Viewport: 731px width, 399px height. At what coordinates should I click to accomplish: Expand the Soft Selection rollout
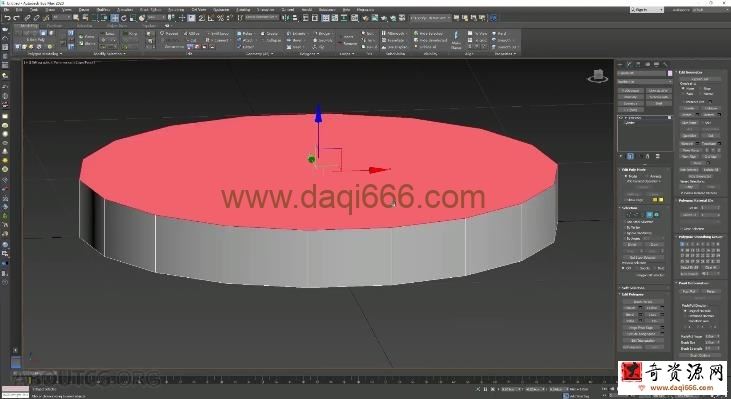pos(634,288)
